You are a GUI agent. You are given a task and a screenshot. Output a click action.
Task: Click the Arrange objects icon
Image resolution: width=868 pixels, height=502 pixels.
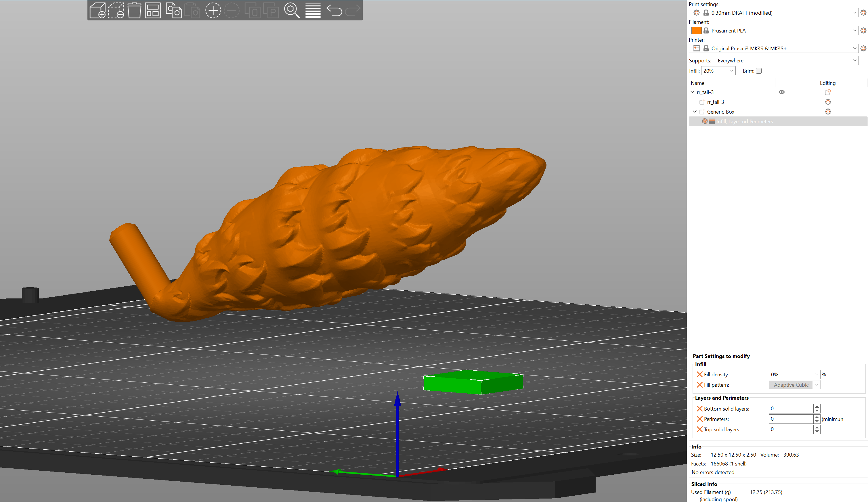click(x=153, y=10)
